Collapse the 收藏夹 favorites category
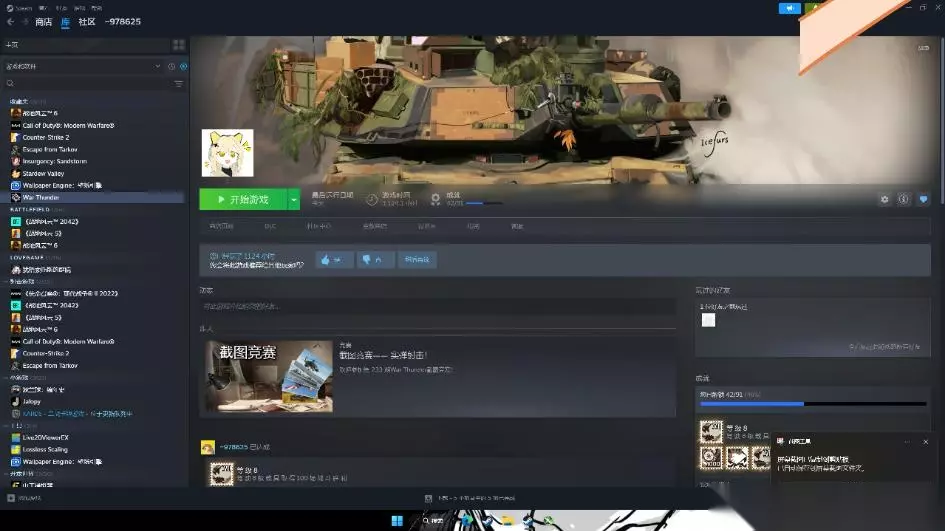The image size is (945, 531). (19, 102)
